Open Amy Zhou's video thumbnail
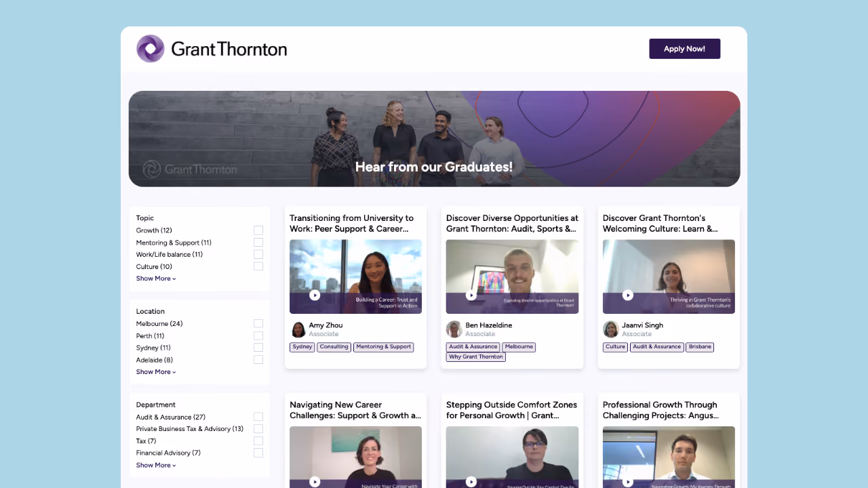Image resolution: width=868 pixels, height=488 pixels. click(355, 277)
